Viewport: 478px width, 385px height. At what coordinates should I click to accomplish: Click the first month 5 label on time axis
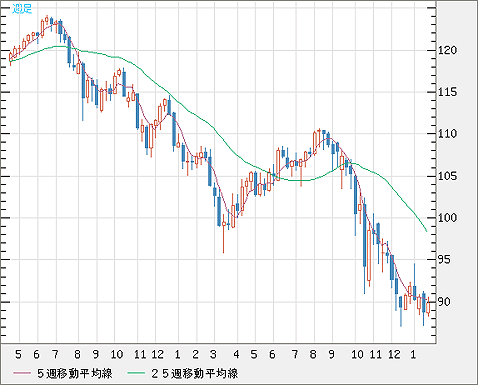[18, 354]
